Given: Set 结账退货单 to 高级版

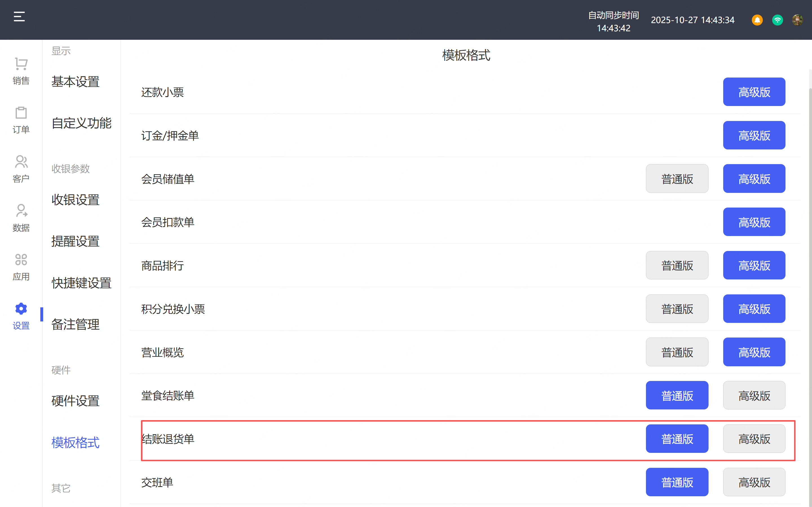Looking at the screenshot, I should 754,439.
